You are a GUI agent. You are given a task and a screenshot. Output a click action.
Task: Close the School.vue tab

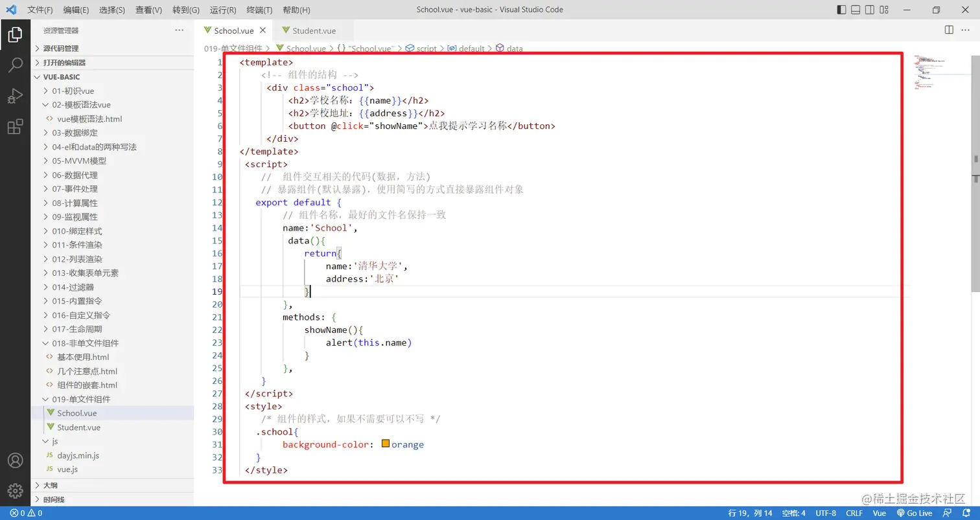click(x=262, y=30)
